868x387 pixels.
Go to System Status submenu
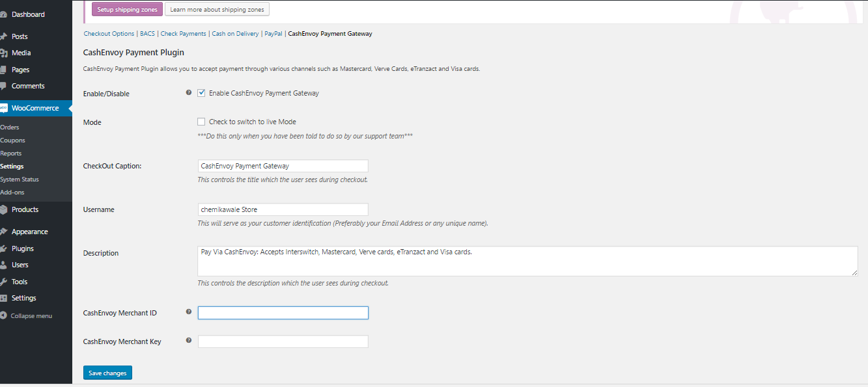coord(20,180)
